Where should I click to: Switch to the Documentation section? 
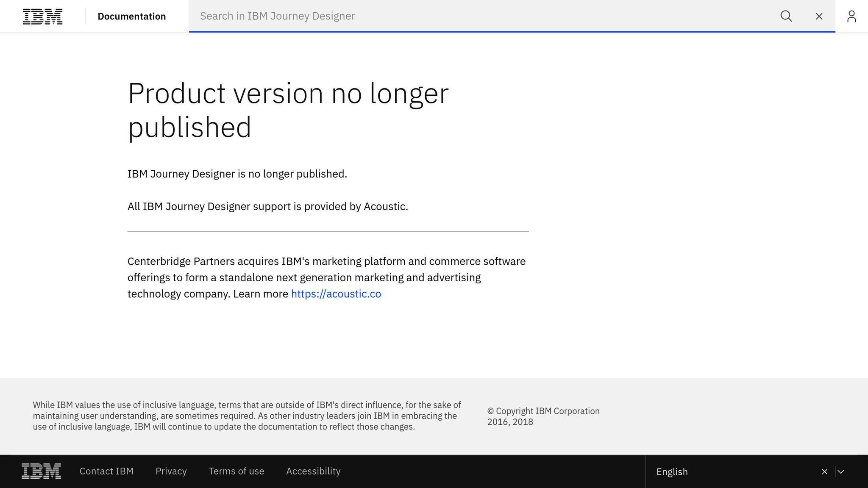(x=132, y=16)
